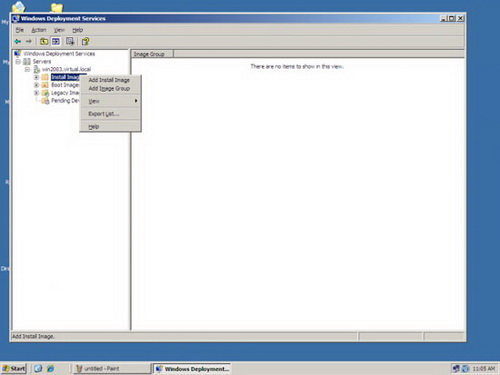Image resolution: width=500 pixels, height=375 pixels.
Task: Click the Help toolbar icon
Action: coord(85,41)
